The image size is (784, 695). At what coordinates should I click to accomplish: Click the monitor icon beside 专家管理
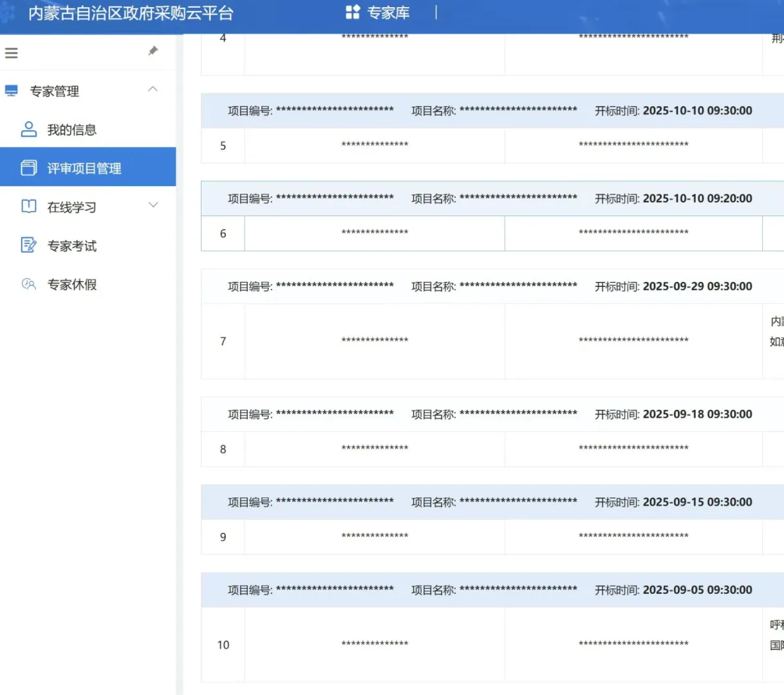click(x=12, y=91)
